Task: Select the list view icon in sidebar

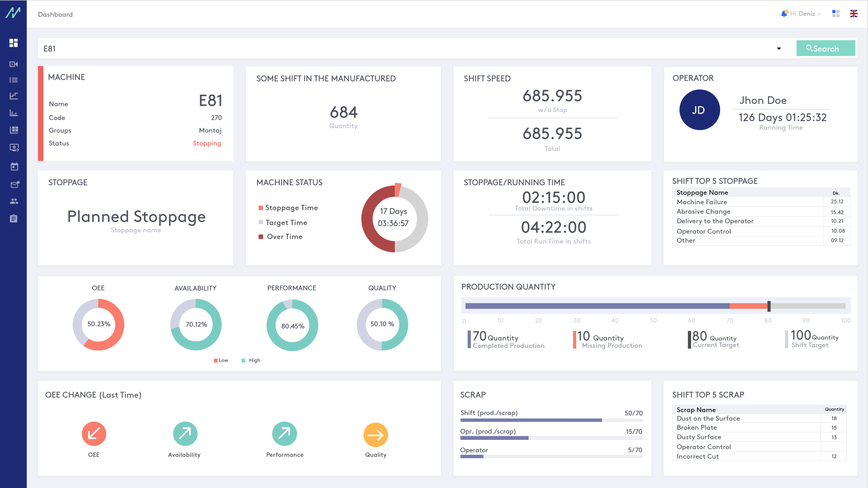Action: coord(14,80)
